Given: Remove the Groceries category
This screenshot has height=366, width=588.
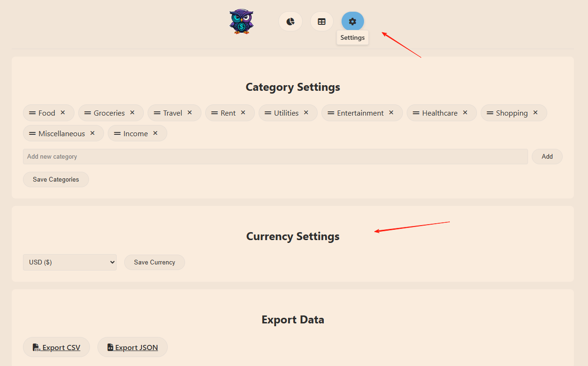Looking at the screenshot, I should click(x=132, y=113).
